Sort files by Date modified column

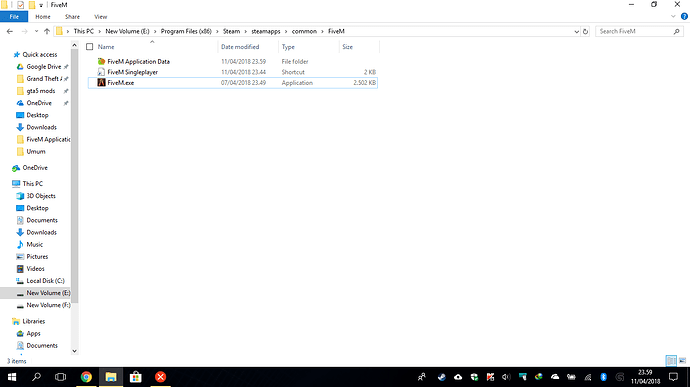pyautogui.click(x=240, y=47)
